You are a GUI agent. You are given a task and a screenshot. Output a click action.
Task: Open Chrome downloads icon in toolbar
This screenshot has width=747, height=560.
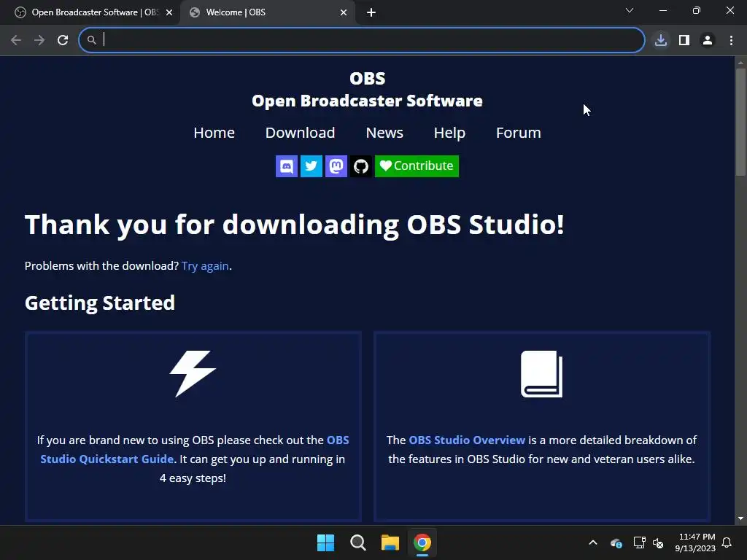point(661,40)
